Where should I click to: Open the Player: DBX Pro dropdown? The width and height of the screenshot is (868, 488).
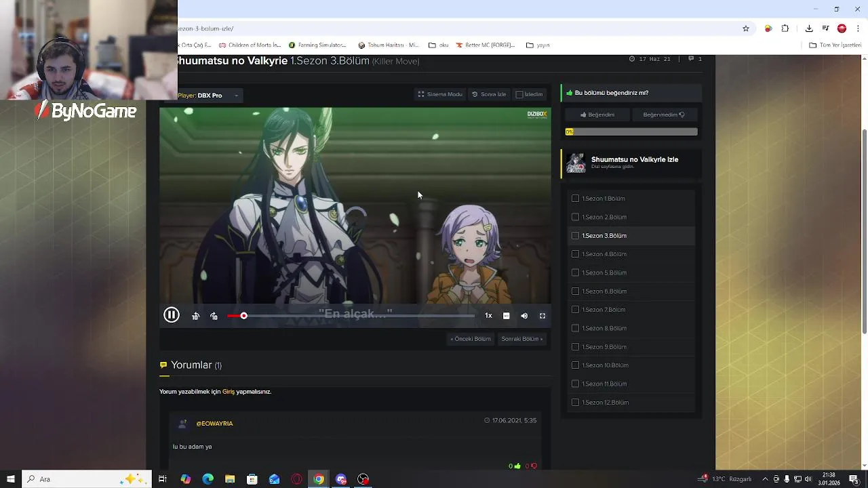[x=209, y=96]
